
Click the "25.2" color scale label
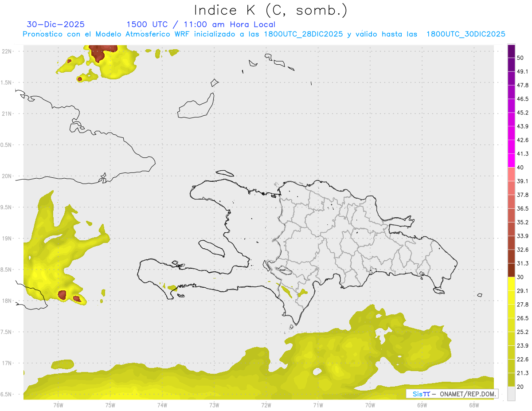pyautogui.click(x=523, y=332)
